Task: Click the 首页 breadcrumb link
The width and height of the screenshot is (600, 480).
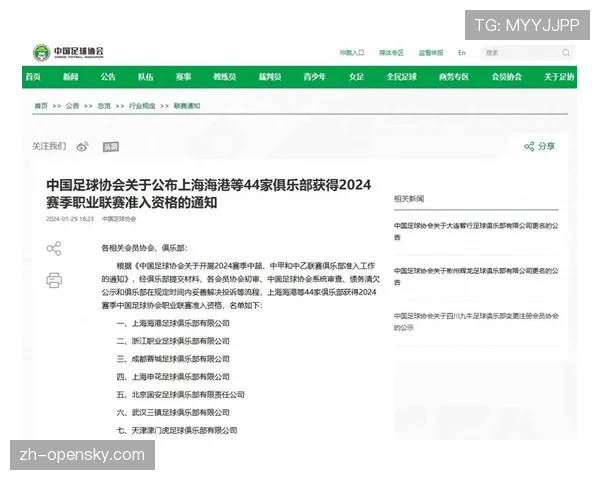Action: [41, 106]
